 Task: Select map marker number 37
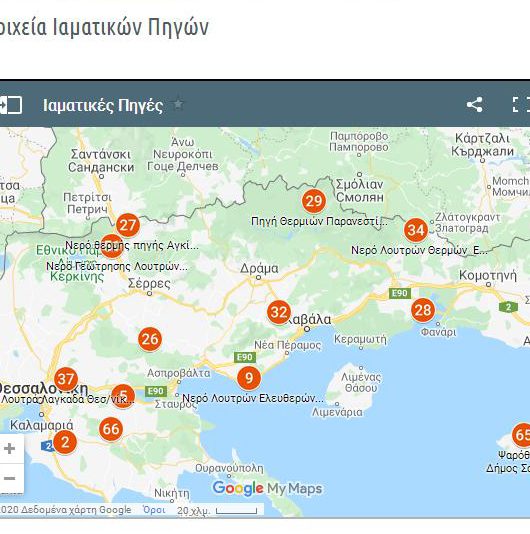[x=66, y=379]
